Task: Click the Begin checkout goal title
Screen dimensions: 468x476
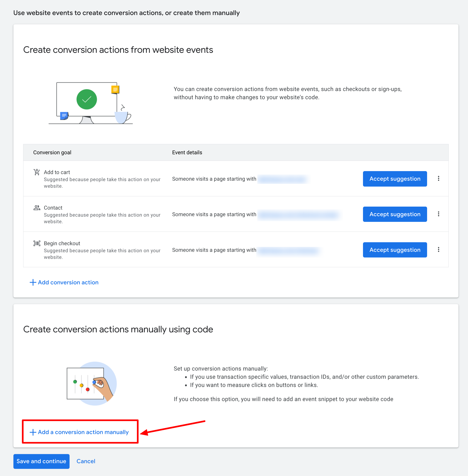Action: (x=62, y=243)
